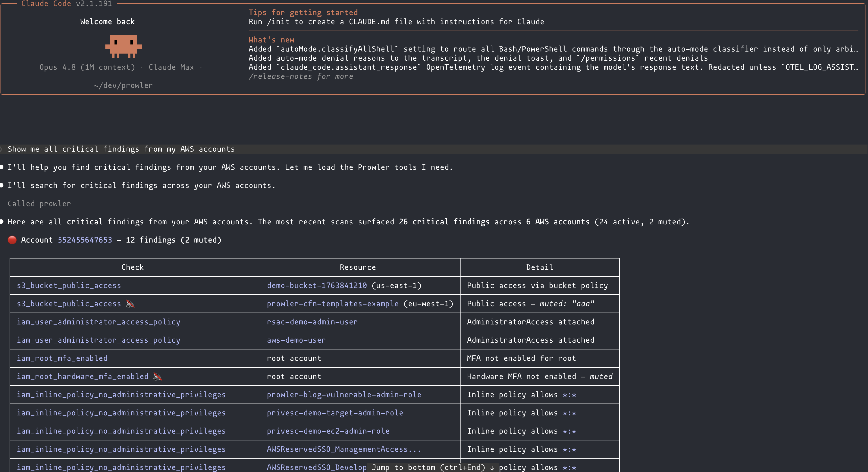Image resolution: width=868 pixels, height=472 pixels.
Task: Click iam_user_administrator_access_policy check for rsac-demo-admin-user
Action: tap(98, 322)
